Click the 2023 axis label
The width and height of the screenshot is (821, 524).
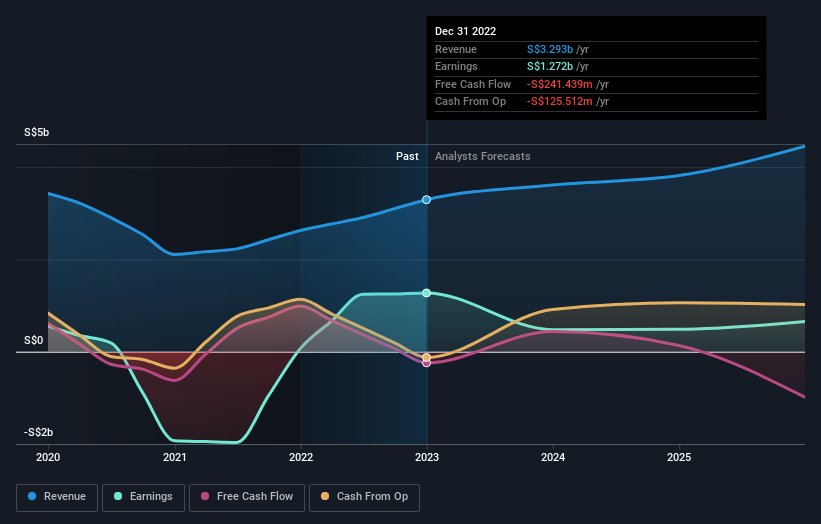427,458
